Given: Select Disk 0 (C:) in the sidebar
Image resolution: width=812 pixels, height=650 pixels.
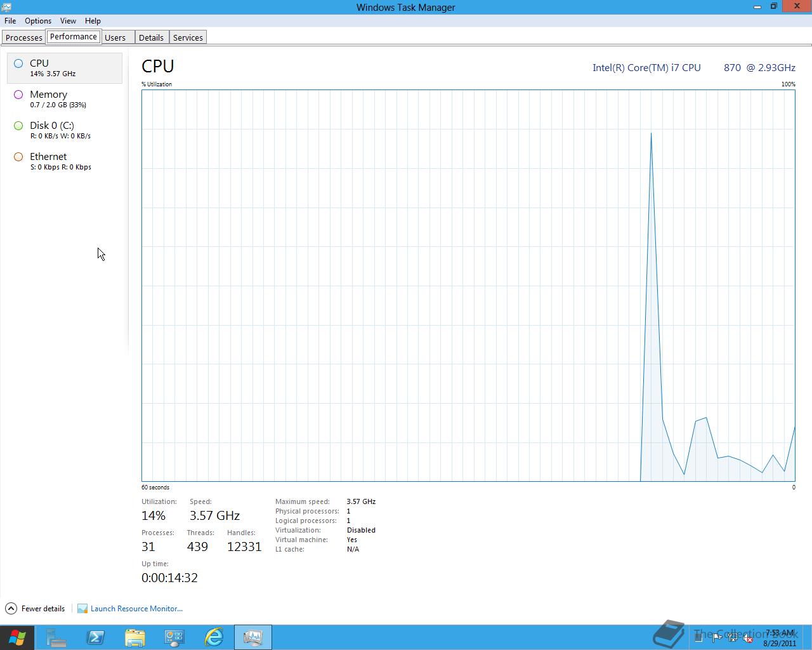Looking at the screenshot, I should coord(65,130).
